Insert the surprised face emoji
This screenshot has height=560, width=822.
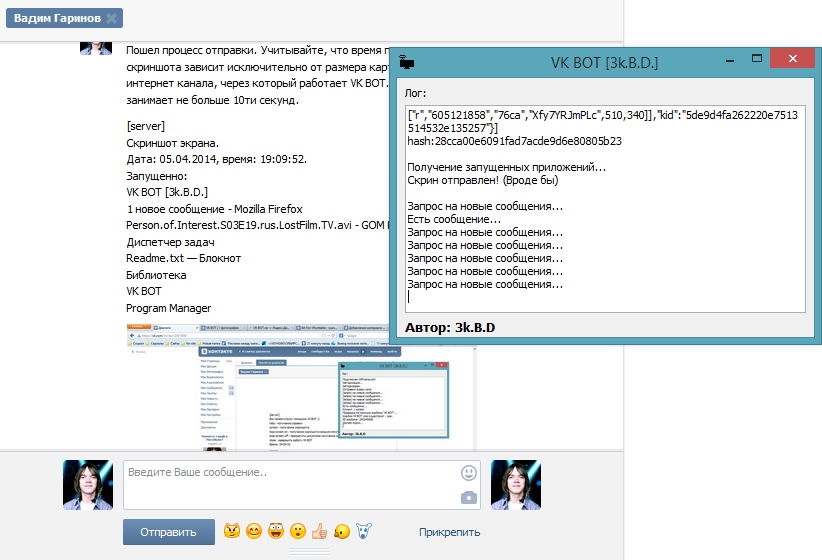coord(298,531)
